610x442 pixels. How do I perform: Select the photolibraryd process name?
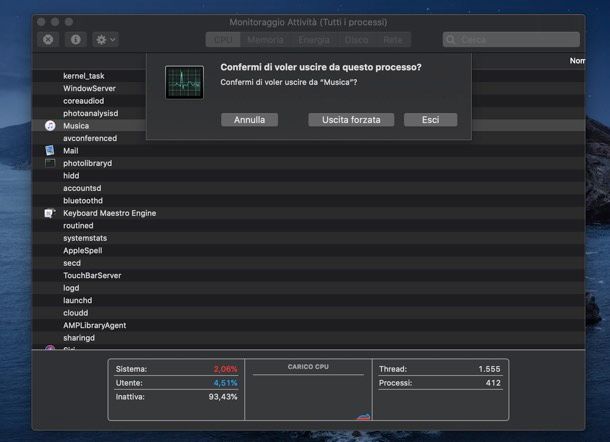(x=88, y=163)
